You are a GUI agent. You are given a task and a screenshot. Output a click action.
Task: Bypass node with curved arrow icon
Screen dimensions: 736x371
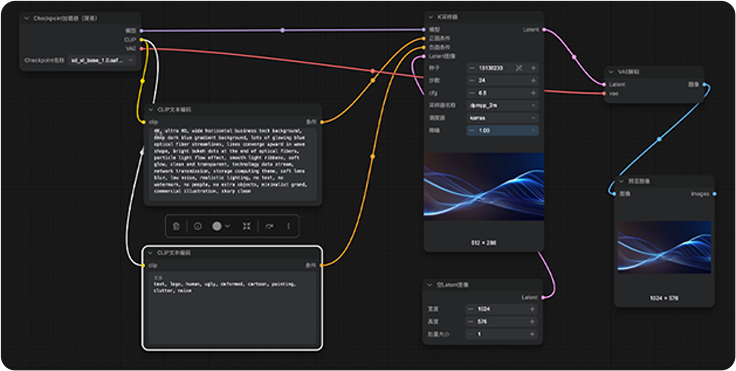(x=269, y=226)
